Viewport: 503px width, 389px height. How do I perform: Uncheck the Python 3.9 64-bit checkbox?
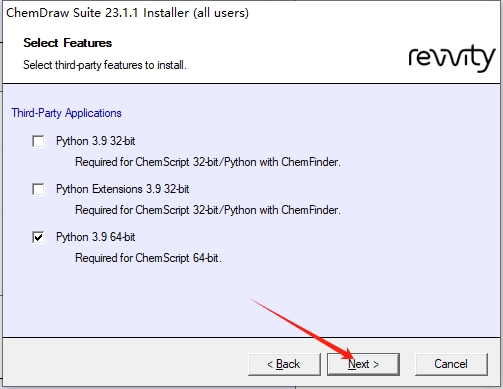click(38, 237)
